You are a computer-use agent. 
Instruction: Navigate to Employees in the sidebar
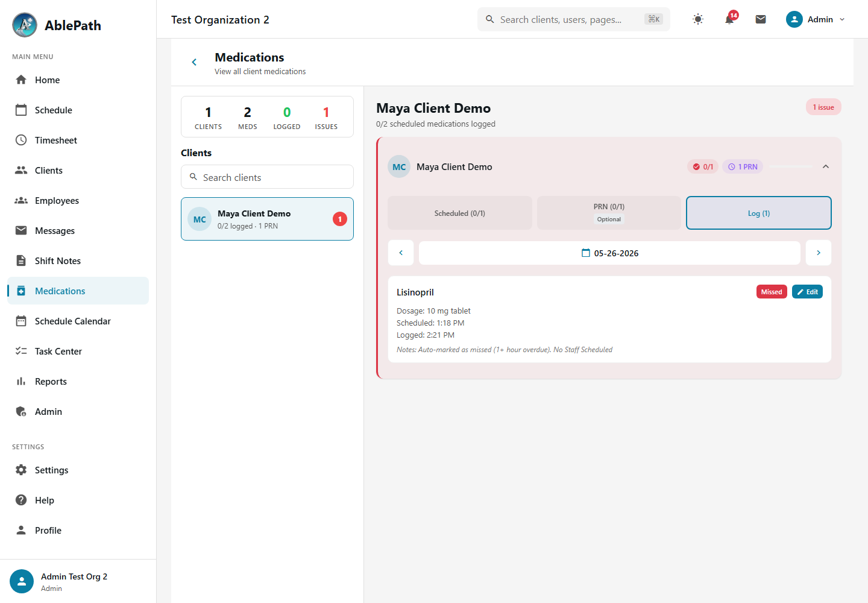pyautogui.click(x=78, y=200)
